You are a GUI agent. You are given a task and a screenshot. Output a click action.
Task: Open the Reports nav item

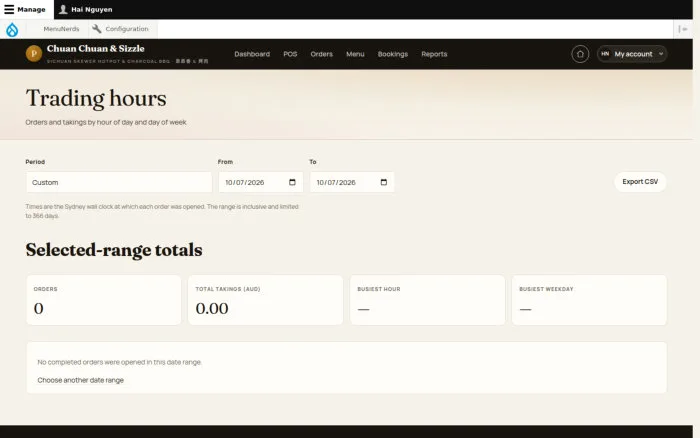coord(434,54)
